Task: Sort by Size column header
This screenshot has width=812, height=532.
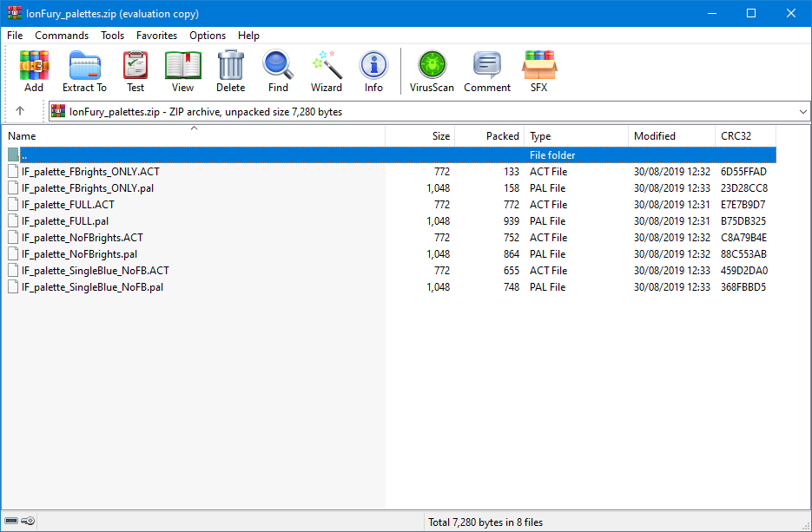Action: tap(420, 136)
